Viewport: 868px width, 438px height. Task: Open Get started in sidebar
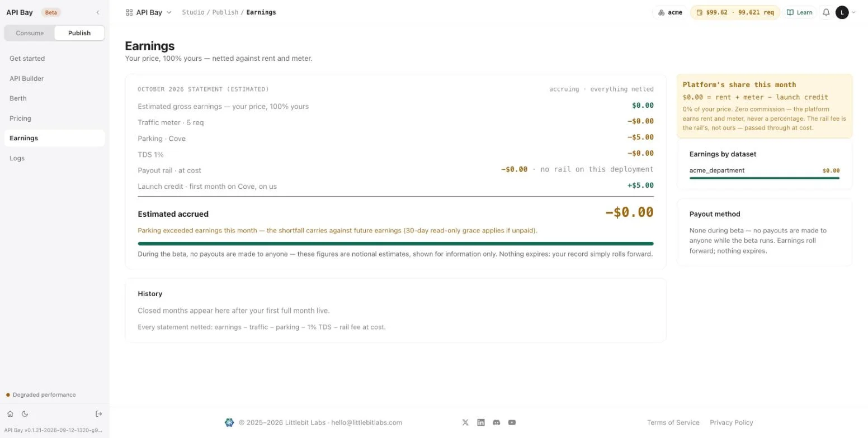click(54, 59)
